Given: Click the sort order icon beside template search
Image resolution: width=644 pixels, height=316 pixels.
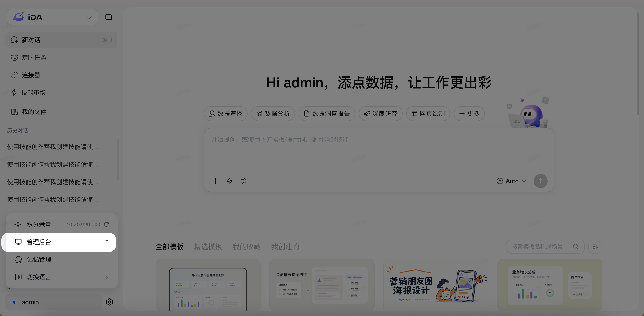Looking at the screenshot, I should (x=595, y=247).
